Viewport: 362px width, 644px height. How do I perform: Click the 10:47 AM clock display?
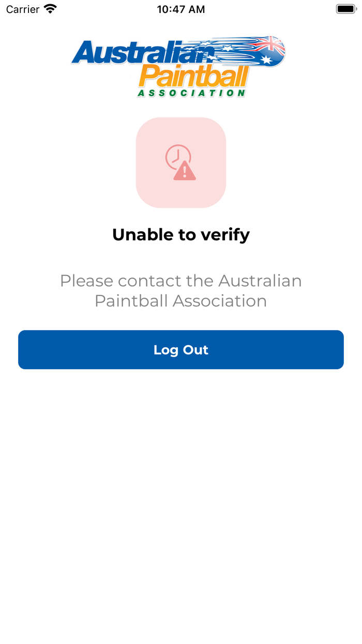180,9
